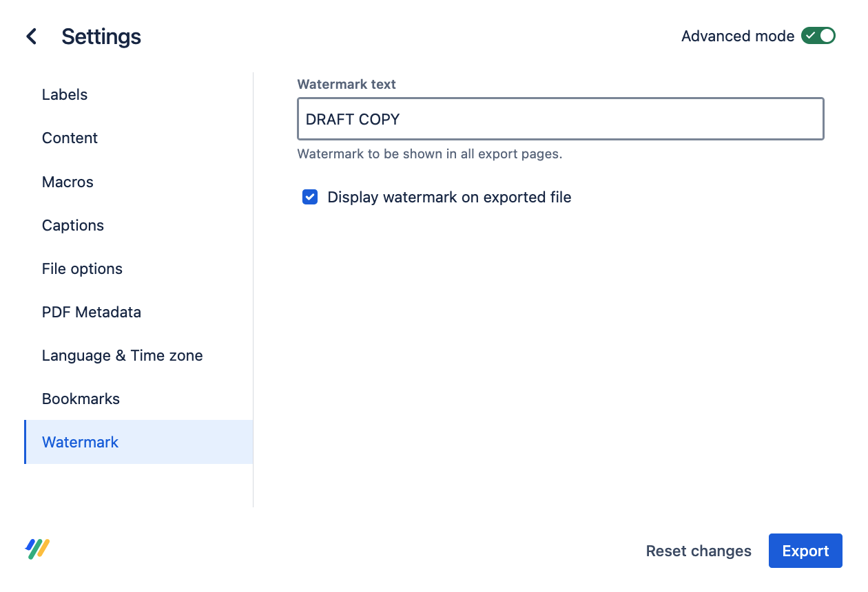Switch to File options section
The height and width of the screenshot is (592, 868).
pyautogui.click(x=82, y=269)
